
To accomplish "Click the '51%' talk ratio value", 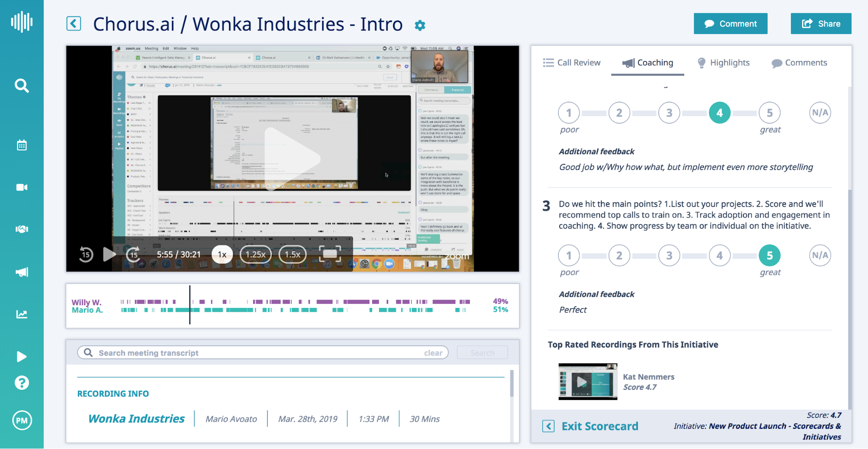I will pos(500,310).
